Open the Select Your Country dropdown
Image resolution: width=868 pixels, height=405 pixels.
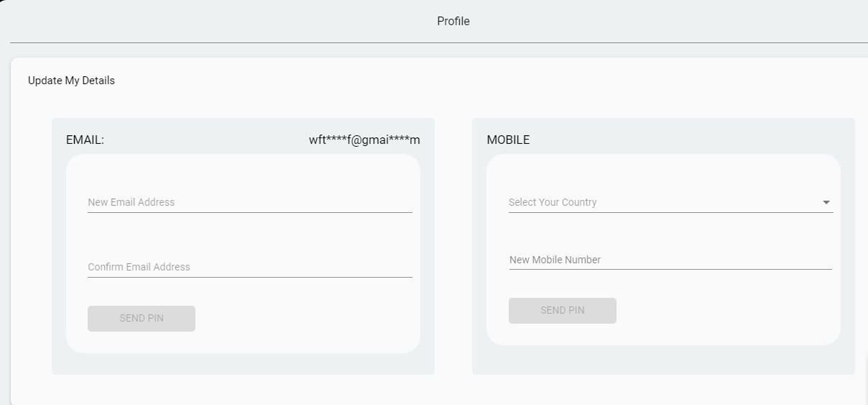click(x=670, y=202)
